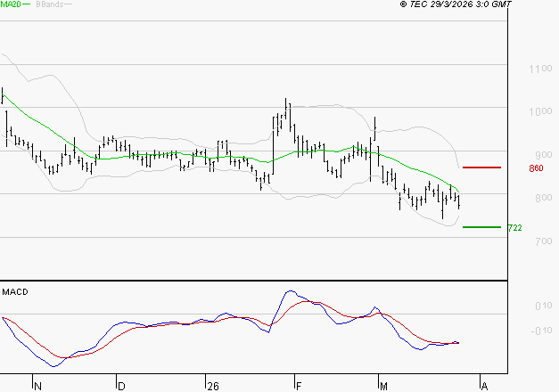Click the MACD panel label

pos(15,292)
